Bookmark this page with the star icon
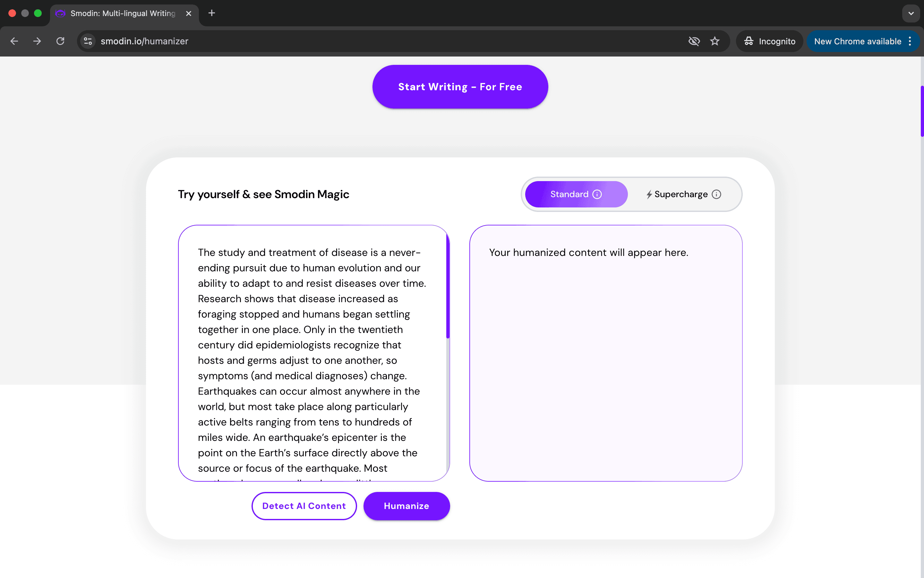The image size is (924, 578). [715, 41]
